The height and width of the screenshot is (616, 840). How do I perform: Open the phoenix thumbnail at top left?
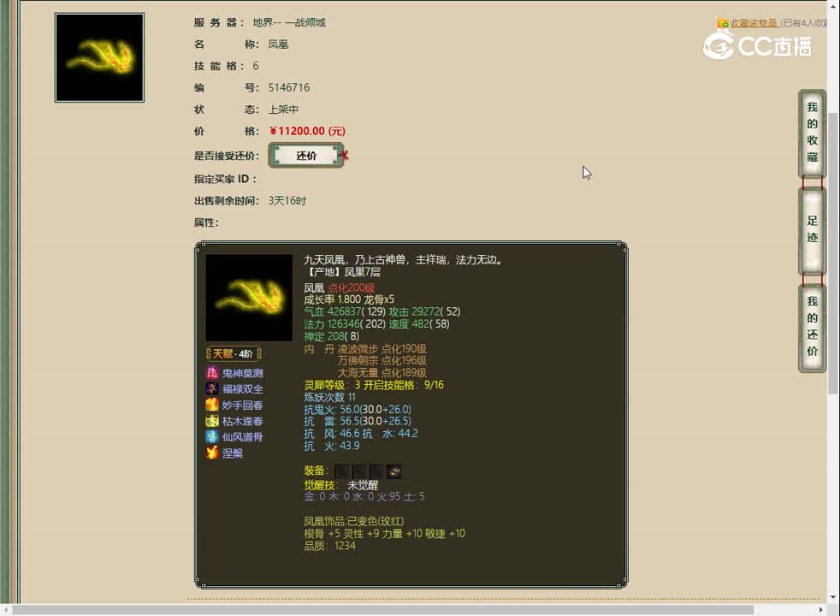[99, 57]
